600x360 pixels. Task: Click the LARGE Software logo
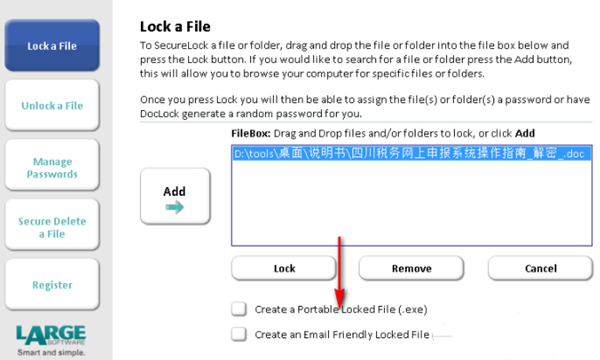[51, 335]
